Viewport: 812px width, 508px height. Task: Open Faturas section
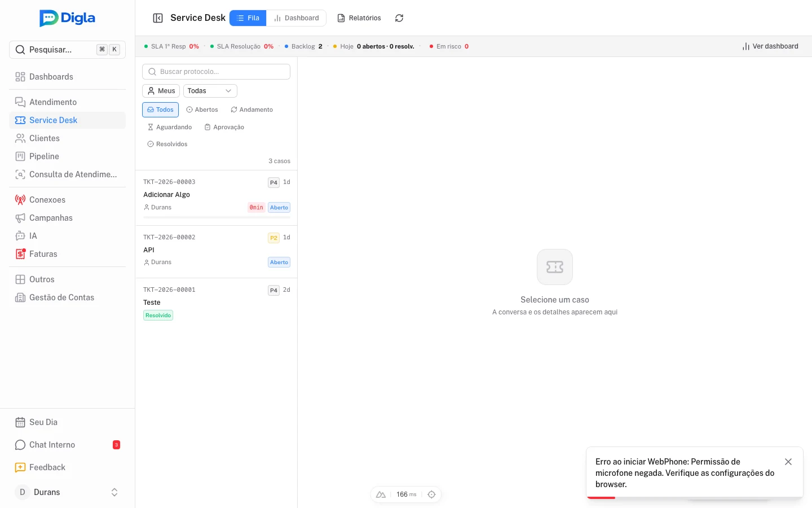pyautogui.click(x=68, y=254)
